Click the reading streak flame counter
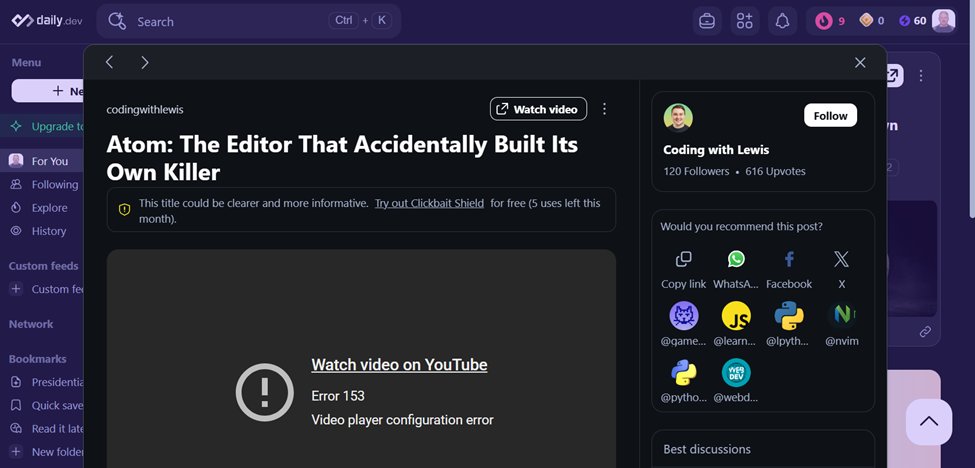This screenshot has height=468, width=975. (x=829, y=21)
